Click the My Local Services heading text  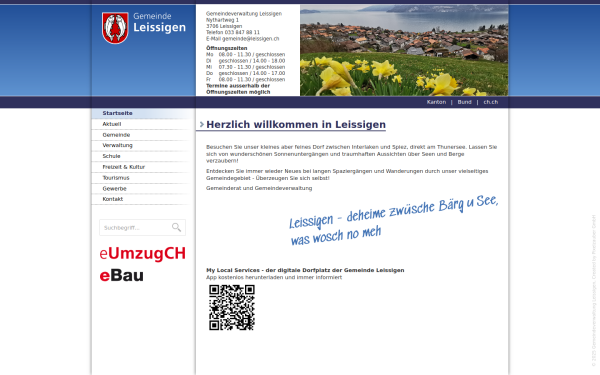click(x=305, y=270)
